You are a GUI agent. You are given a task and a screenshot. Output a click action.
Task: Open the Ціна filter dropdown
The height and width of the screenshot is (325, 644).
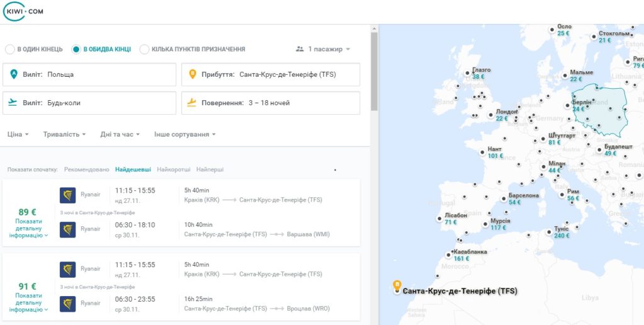(x=18, y=135)
